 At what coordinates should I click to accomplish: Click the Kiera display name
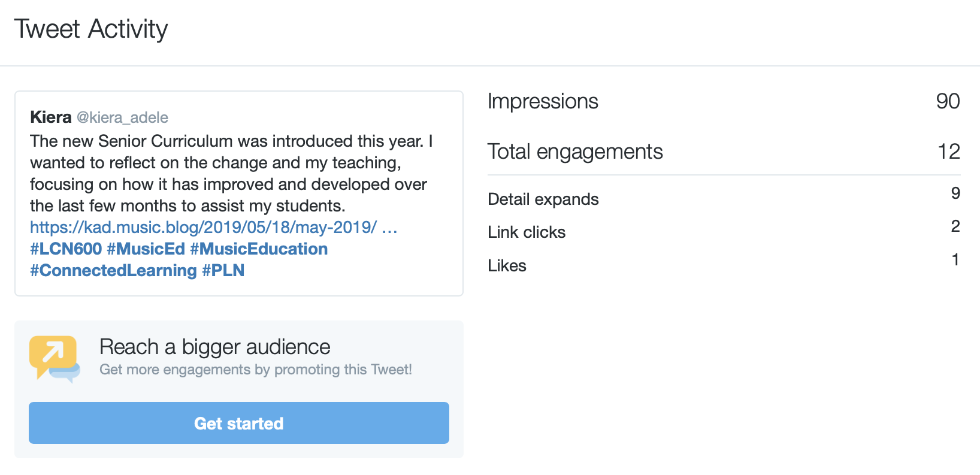51,117
